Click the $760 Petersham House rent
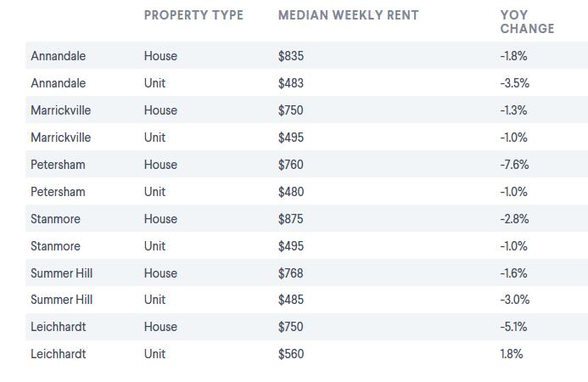This screenshot has height=382, width=588. (x=291, y=165)
